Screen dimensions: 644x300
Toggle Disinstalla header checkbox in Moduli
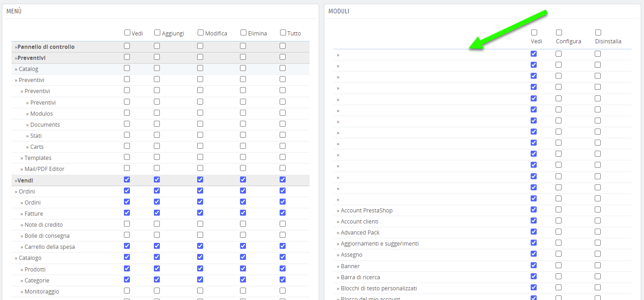click(598, 33)
